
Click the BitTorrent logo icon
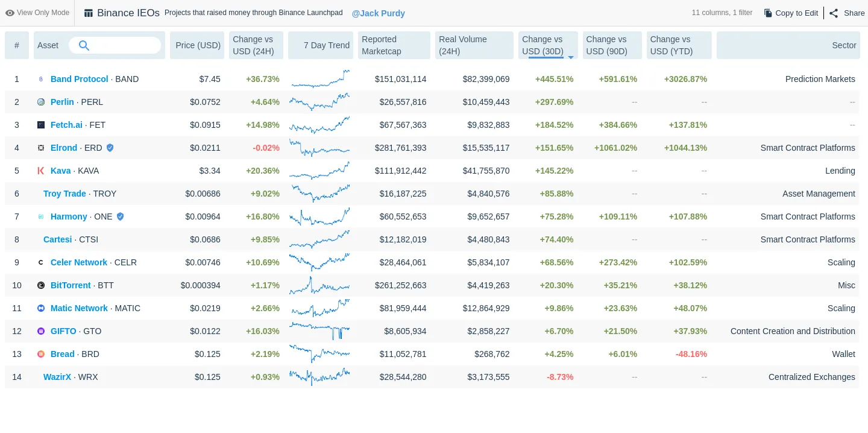[40, 285]
